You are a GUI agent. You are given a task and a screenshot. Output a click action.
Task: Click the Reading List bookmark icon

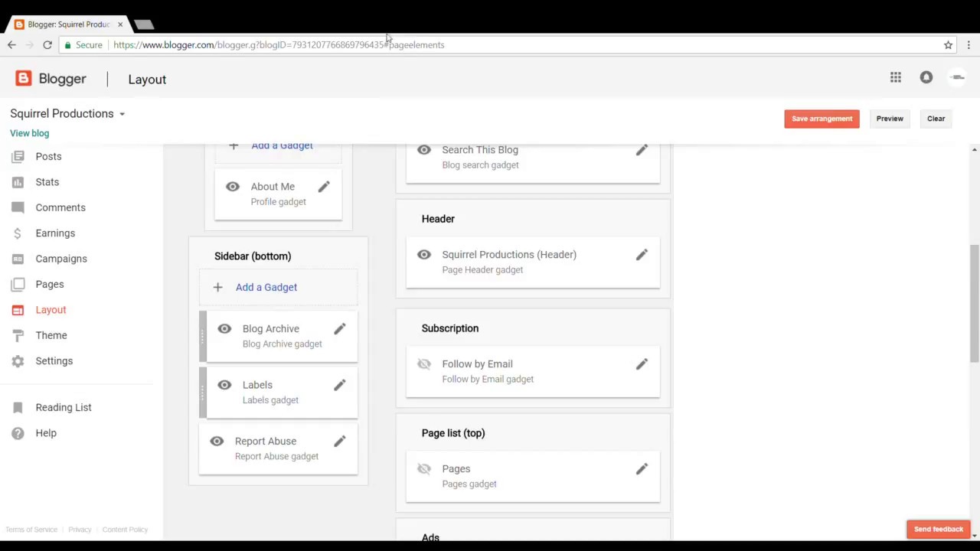(x=18, y=407)
